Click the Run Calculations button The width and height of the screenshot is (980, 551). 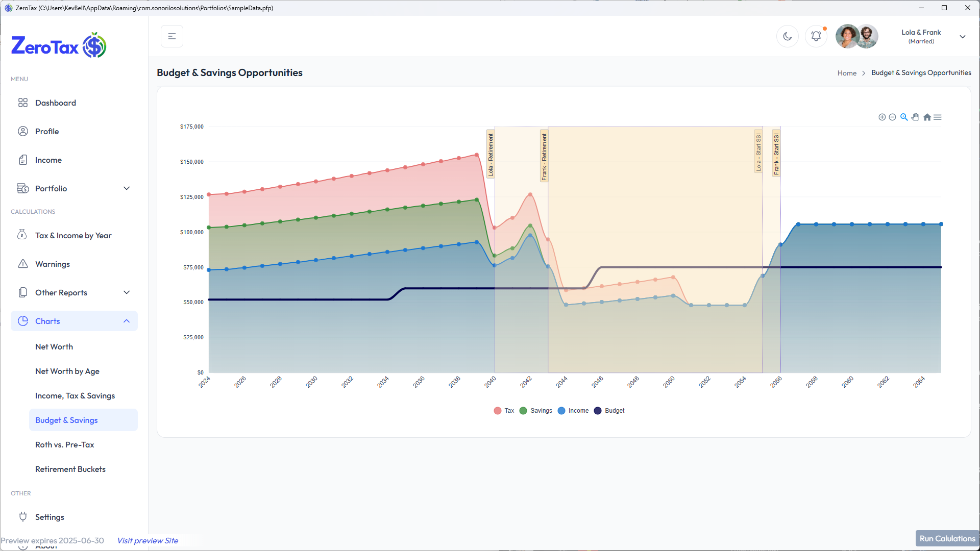pyautogui.click(x=947, y=538)
